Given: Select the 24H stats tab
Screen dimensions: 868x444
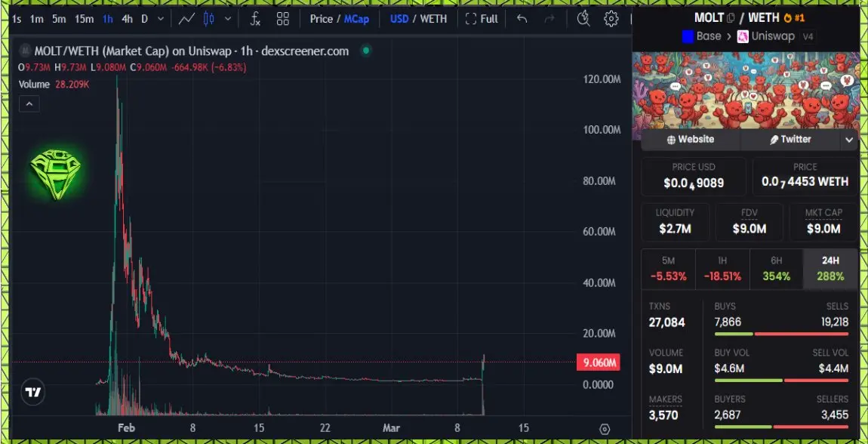Looking at the screenshot, I should (x=830, y=269).
